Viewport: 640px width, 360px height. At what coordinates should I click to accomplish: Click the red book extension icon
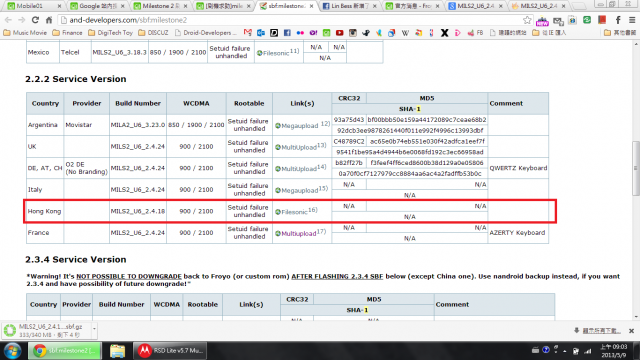pyautogui.click(x=602, y=20)
